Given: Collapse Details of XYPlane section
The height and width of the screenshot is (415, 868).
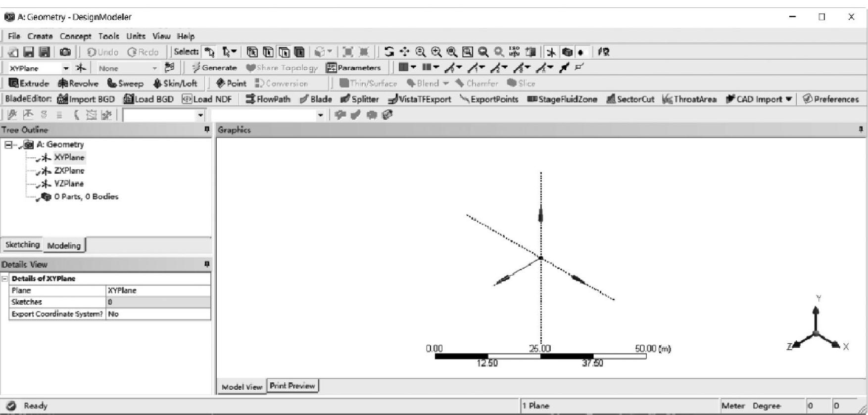Looking at the screenshot, I should coord(5,278).
